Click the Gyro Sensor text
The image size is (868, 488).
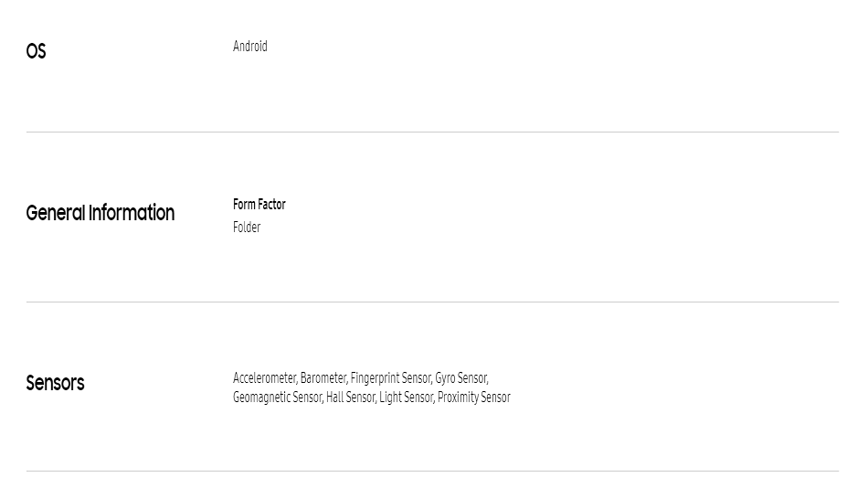461,377
